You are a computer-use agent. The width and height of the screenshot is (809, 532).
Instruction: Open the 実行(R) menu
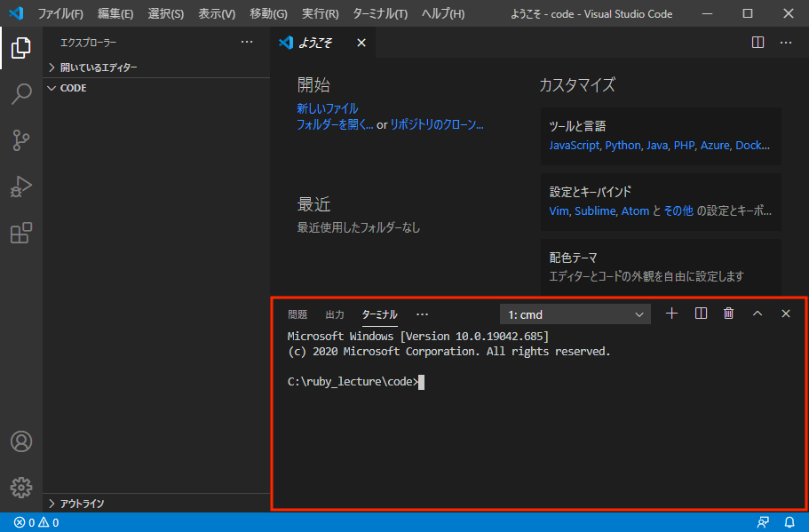[x=320, y=13]
